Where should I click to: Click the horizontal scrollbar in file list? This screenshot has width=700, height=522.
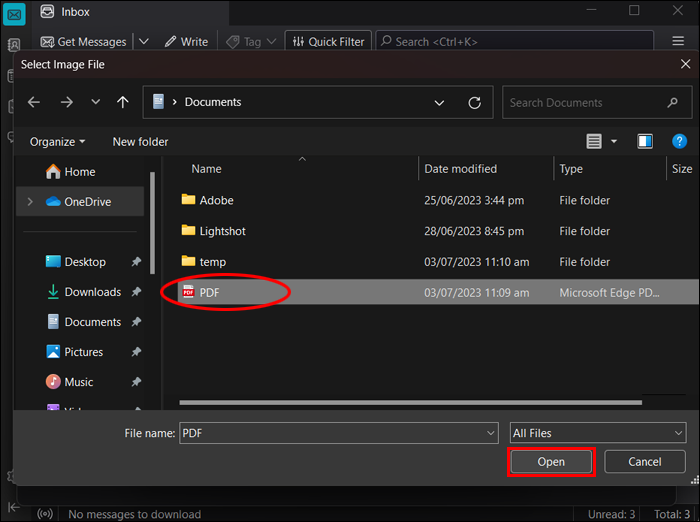(410, 402)
